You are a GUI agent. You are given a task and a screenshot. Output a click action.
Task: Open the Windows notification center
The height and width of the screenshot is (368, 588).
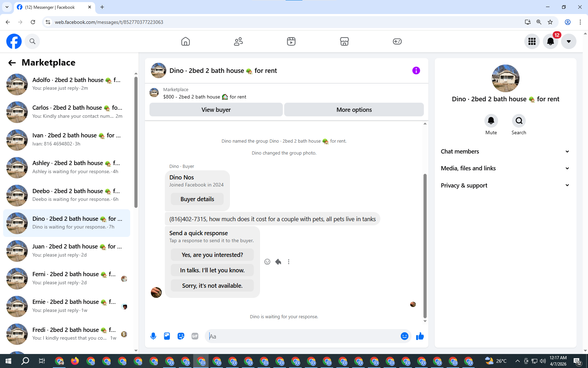coord(577,361)
